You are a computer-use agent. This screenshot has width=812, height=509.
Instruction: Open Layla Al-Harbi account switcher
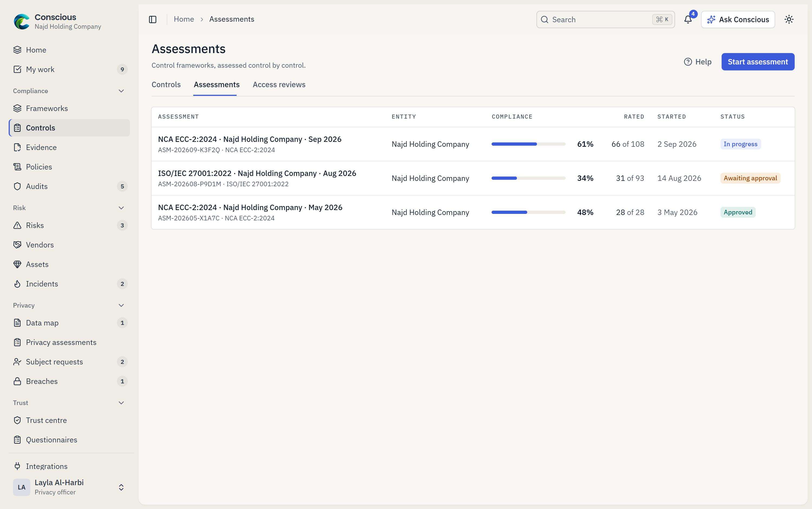(69, 487)
